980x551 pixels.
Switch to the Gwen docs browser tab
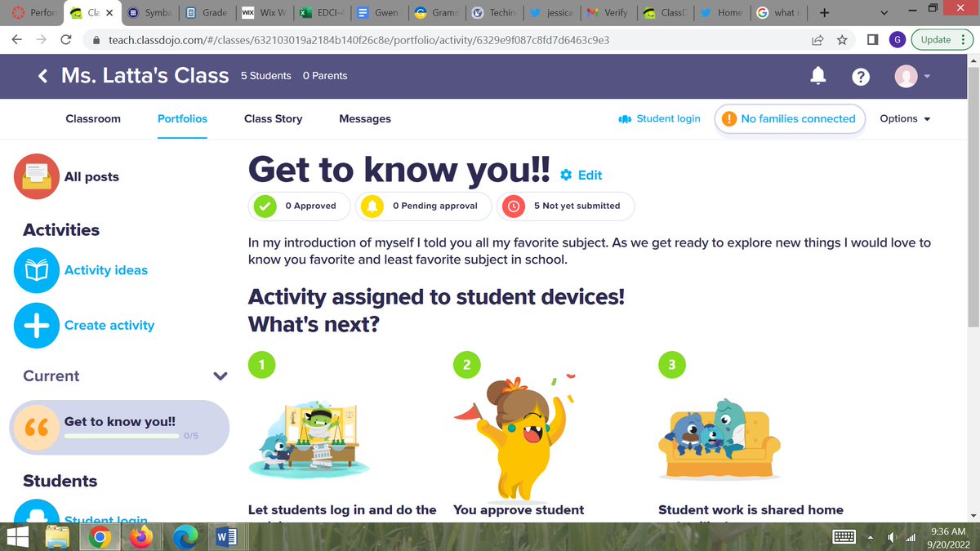pyautogui.click(x=378, y=13)
